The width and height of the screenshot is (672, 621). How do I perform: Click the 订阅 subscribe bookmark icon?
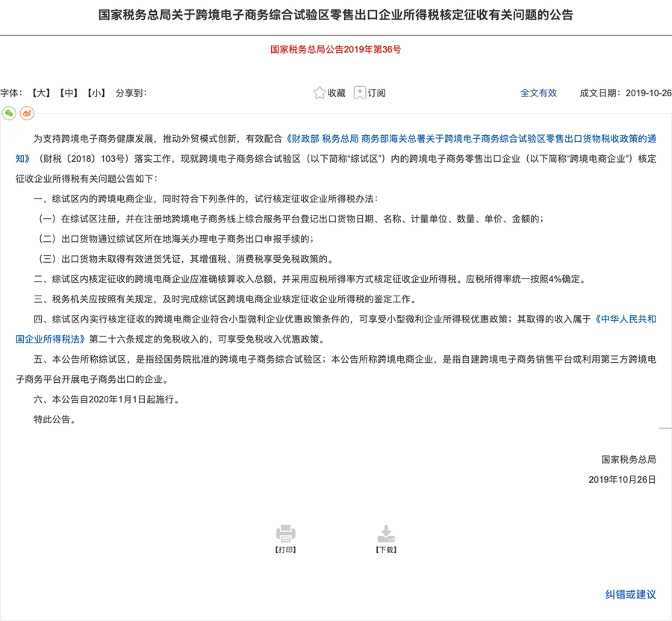pos(359,93)
